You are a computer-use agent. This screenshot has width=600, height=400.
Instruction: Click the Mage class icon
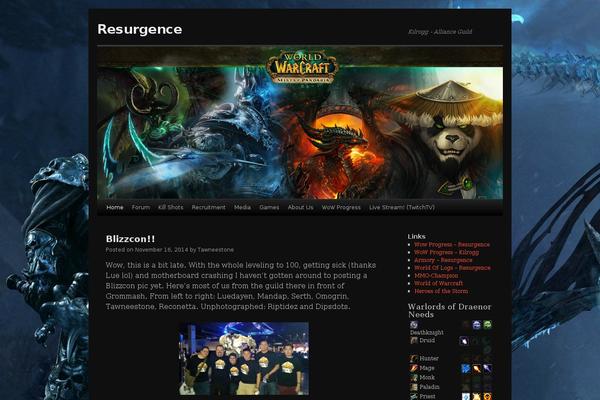coord(414,368)
